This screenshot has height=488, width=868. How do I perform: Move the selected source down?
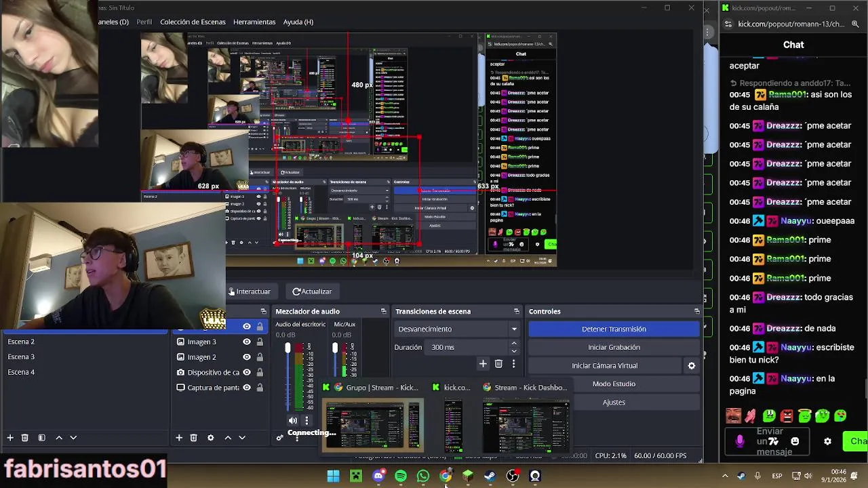[x=242, y=438]
